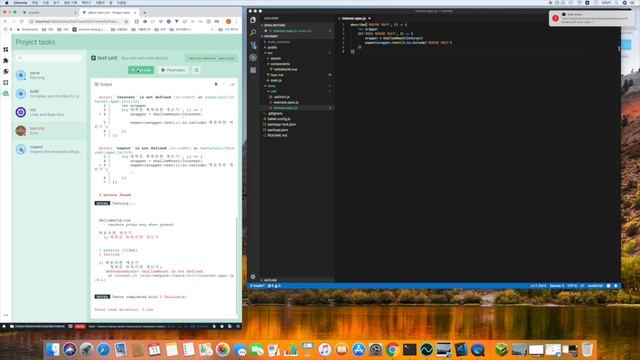Open VS Code Explorer activity icon
640x360 pixels.
pyautogui.click(x=253, y=20)
